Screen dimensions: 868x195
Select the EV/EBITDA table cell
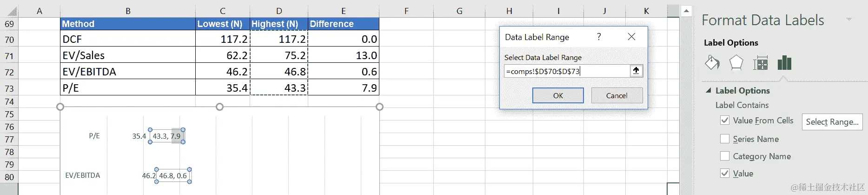(128, 71)
